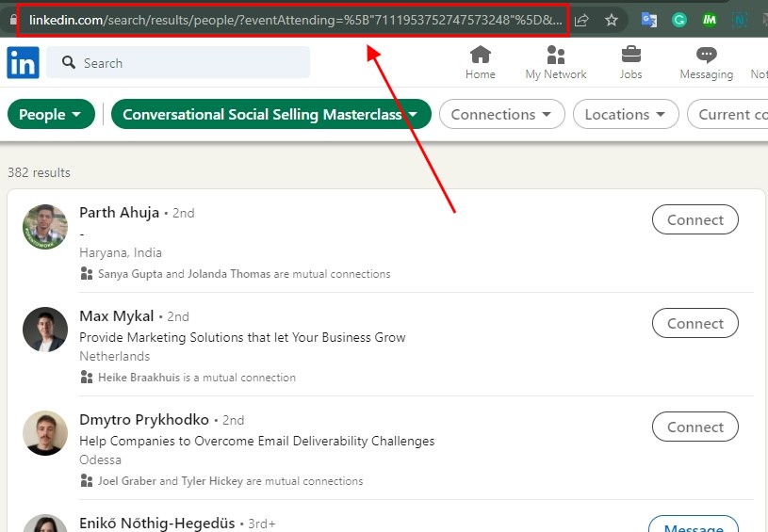Screen dimensions: 768x532
Task: Click into the LinkedIn Search field
Action: pyautogui.click(x=178, y=62)
